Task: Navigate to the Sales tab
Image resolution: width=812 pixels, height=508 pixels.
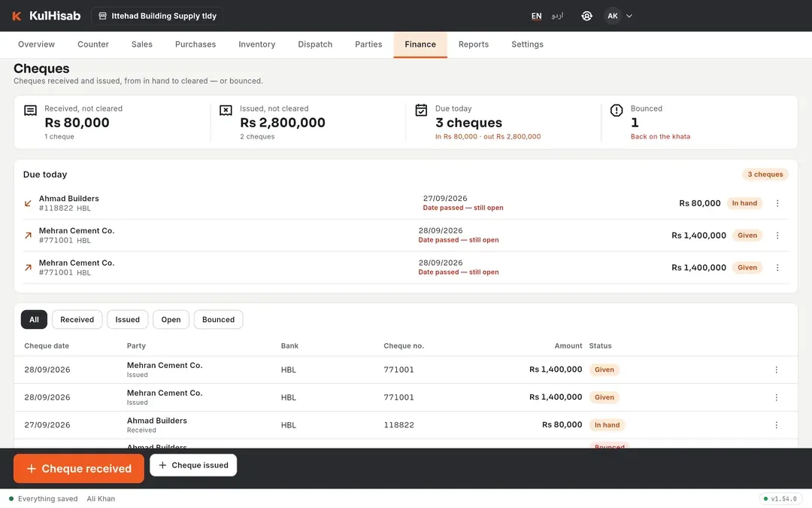Action: pyautogui.click(x=142, y=44)
